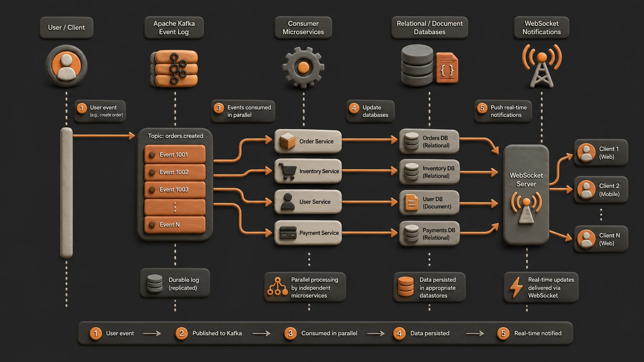
Task: Click the Client N (Web) label
Action: click(609, 239)
